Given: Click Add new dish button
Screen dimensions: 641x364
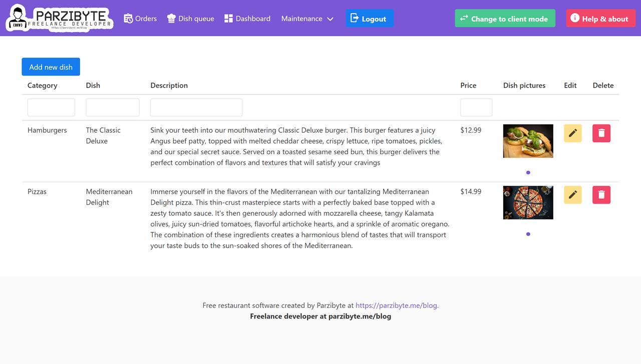Looking at the screenshot, I should pyautogui.click(x=51, y=67).
